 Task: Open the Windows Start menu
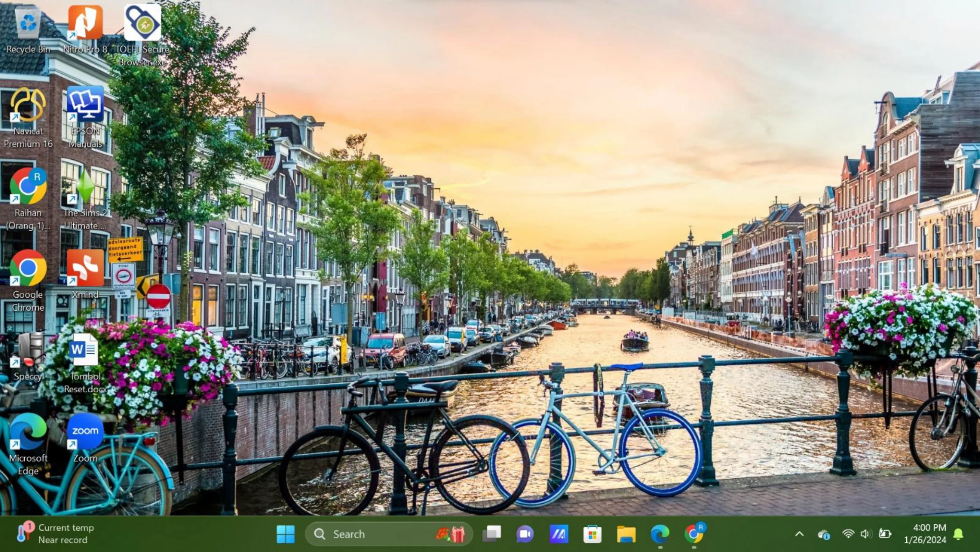(285, 534)
